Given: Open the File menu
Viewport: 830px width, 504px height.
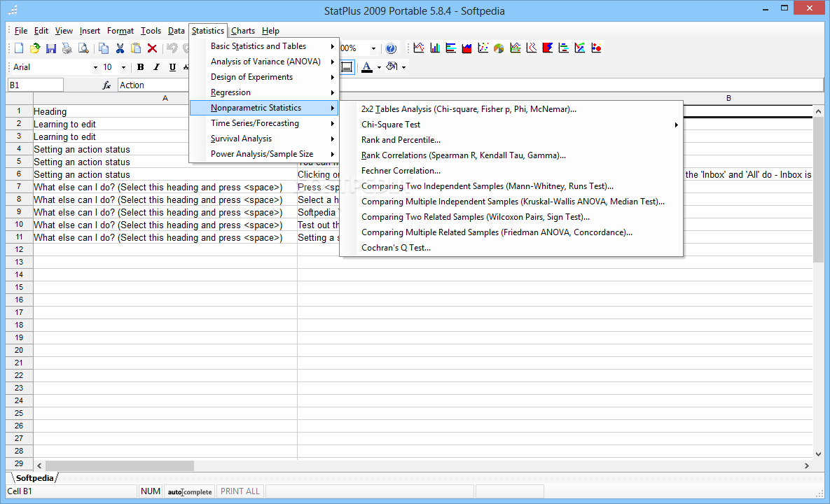Looking at the screenshot, I should click(x=20, y=31).
